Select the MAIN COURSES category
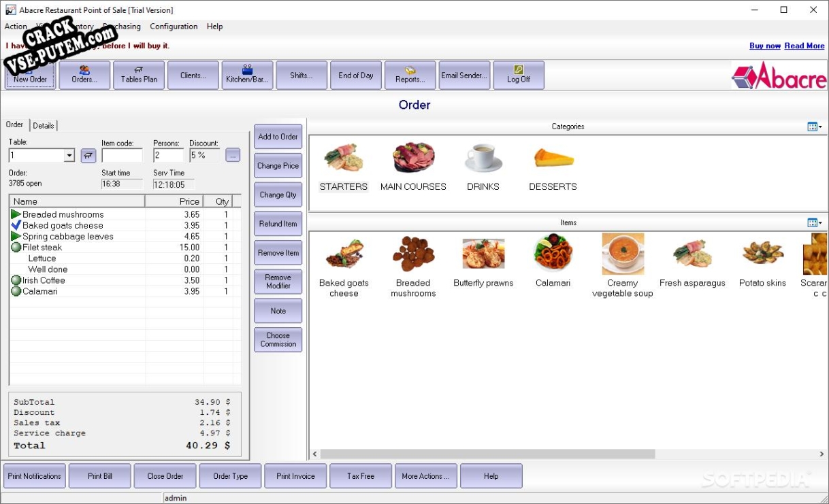This screenshot has width=829, height=504. [x=413, y=167]
